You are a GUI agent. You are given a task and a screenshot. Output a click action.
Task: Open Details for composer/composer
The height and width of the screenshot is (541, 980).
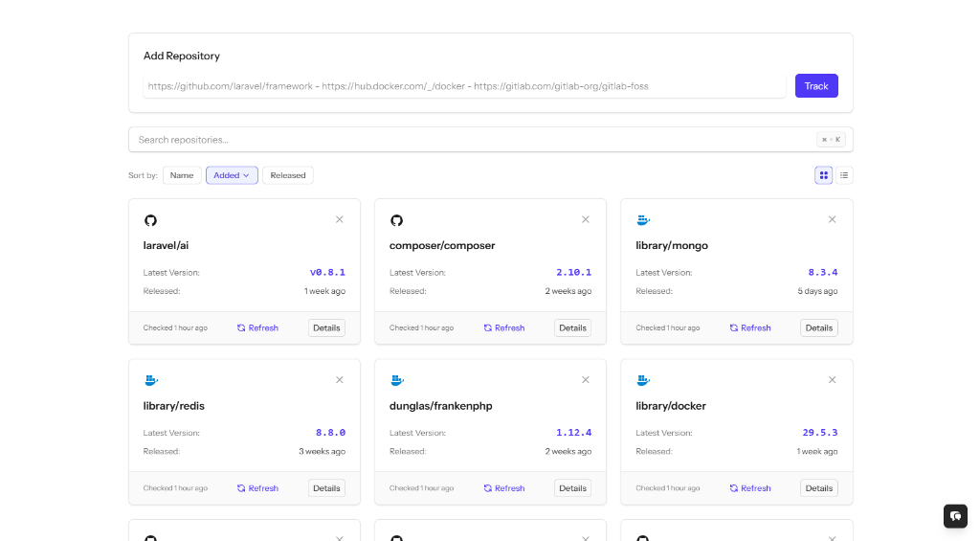(572, 327)
